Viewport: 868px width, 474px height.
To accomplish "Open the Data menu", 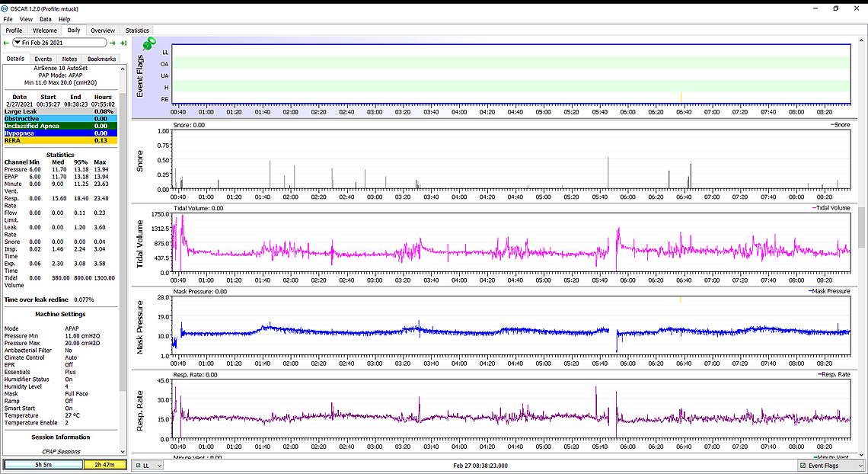I will coord(46,19).
